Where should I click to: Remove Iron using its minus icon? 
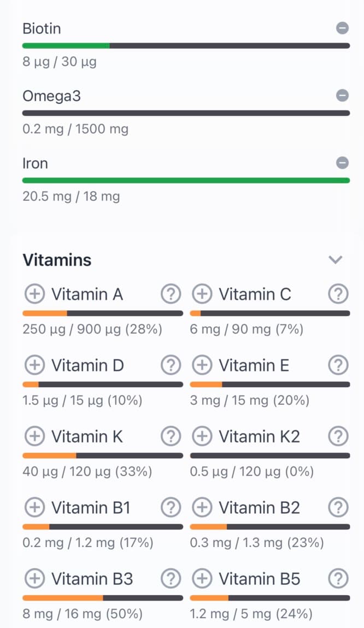click(x=342, y=163)
